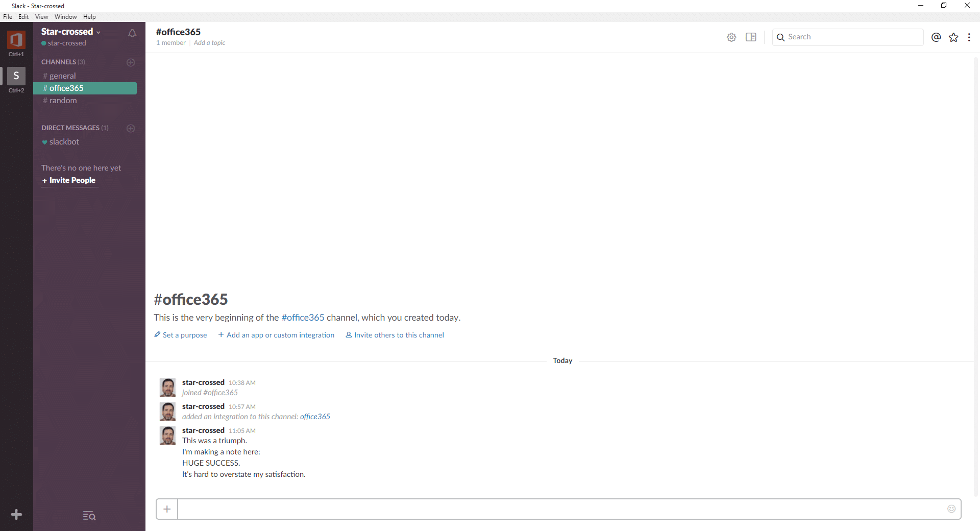Click the 1 member count

171,43
